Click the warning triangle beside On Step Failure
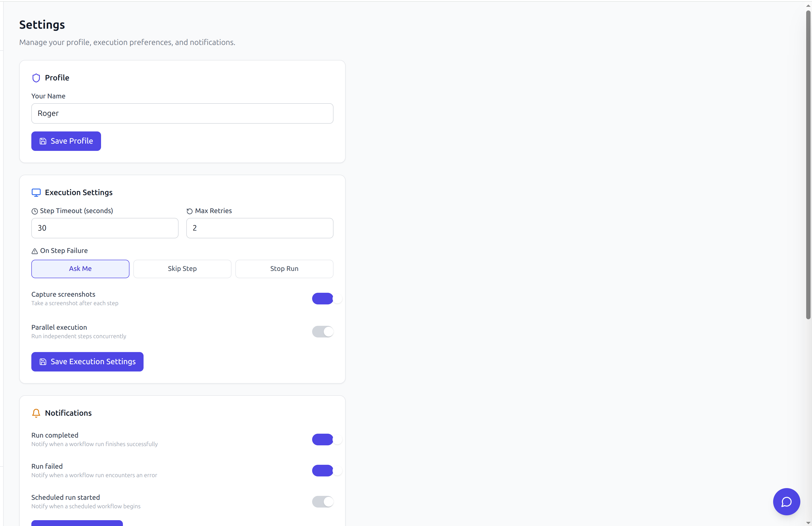Screen dimensions: 812x526 pyautogui.click(x=35, y=251)
